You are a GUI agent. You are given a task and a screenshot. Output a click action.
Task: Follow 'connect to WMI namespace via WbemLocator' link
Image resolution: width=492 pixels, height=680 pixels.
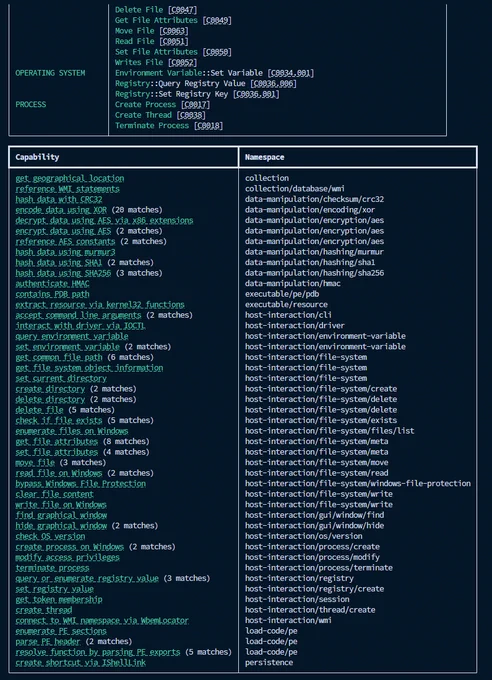(102, 620)
